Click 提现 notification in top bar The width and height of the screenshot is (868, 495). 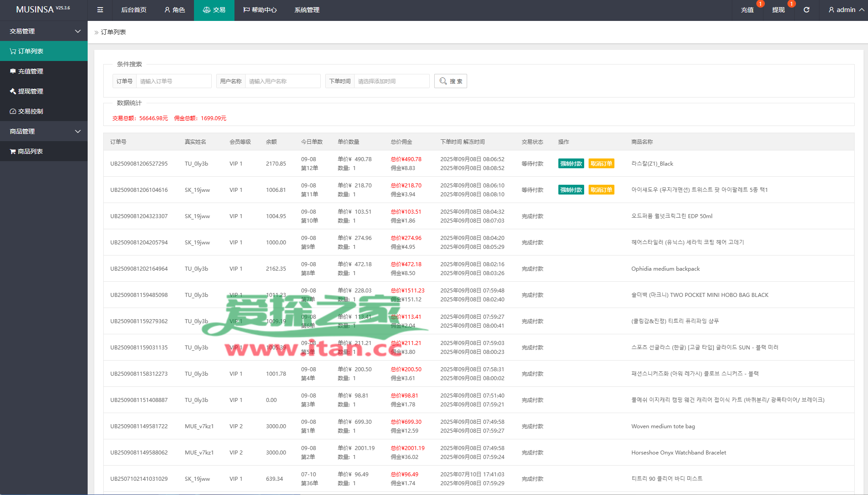(x=778, y=10)
